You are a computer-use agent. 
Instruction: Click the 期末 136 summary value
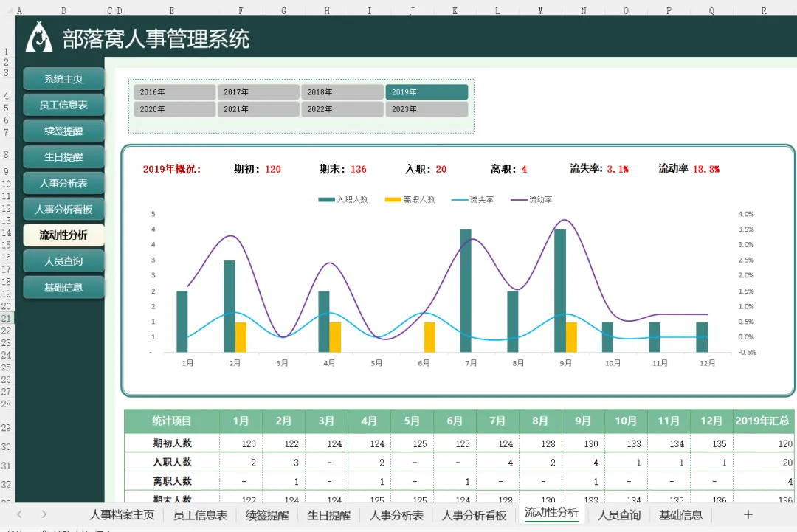343,169
